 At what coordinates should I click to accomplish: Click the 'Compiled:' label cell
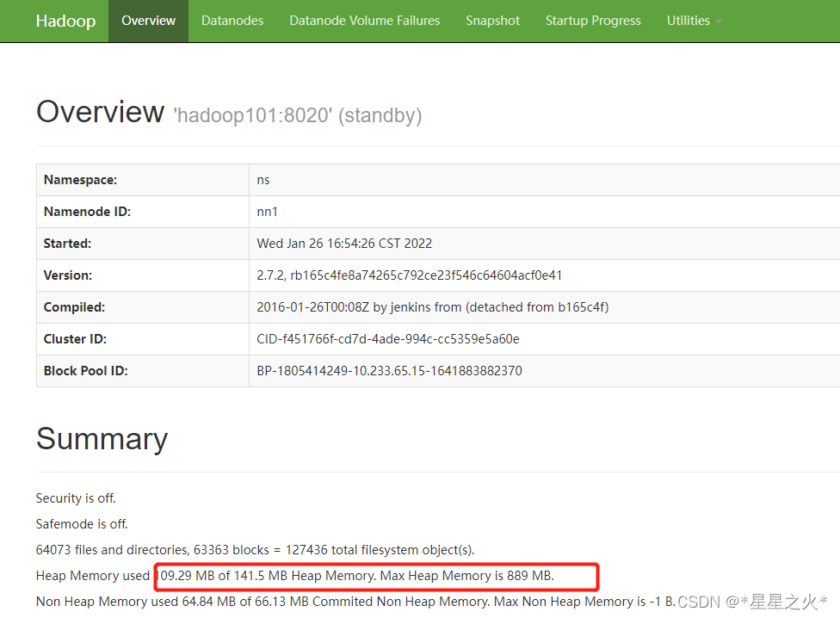[x=143, y=307]
